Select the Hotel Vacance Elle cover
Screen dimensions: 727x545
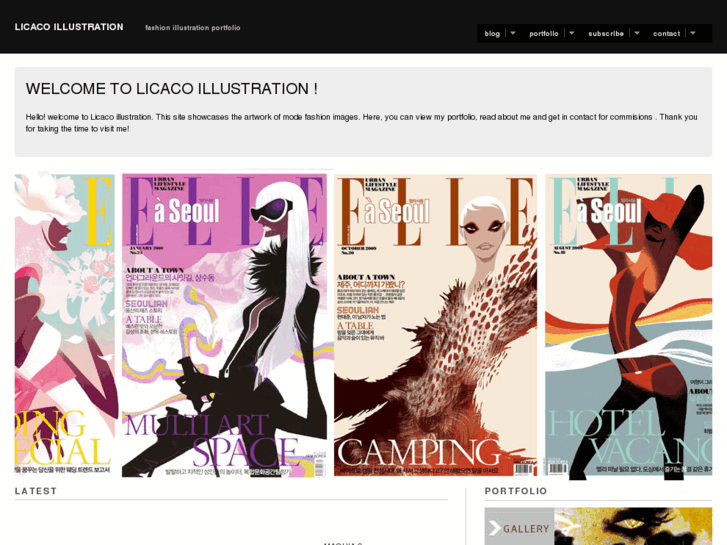628,326
